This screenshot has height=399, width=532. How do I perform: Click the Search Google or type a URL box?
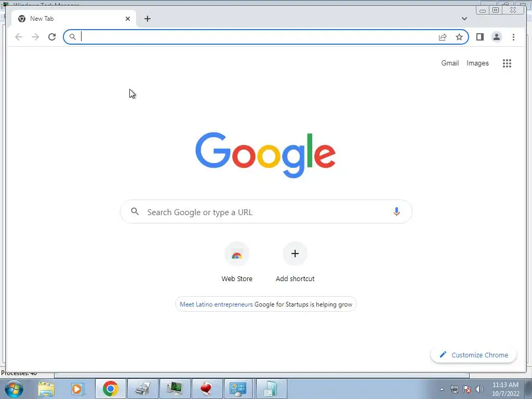coord(266,212)
